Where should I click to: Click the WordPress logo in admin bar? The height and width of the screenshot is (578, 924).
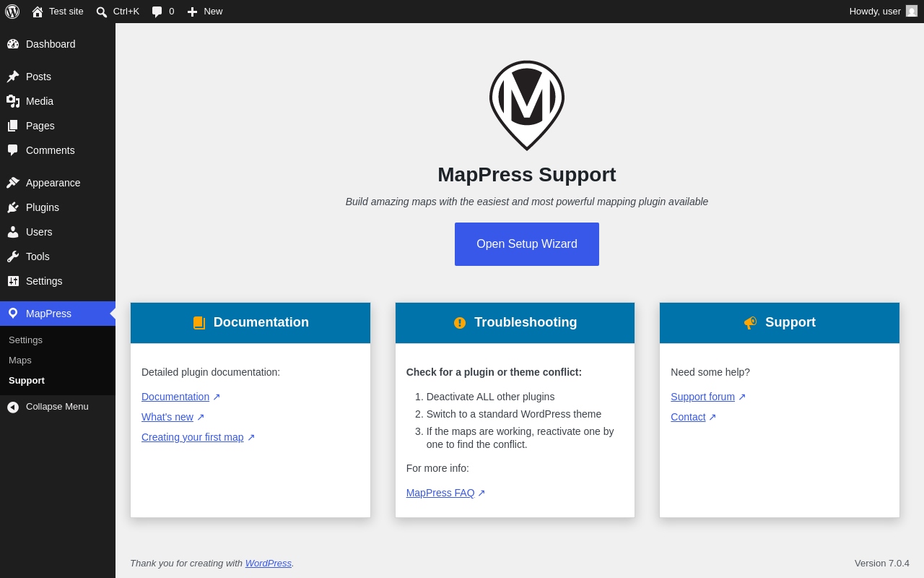click(12, 12)
